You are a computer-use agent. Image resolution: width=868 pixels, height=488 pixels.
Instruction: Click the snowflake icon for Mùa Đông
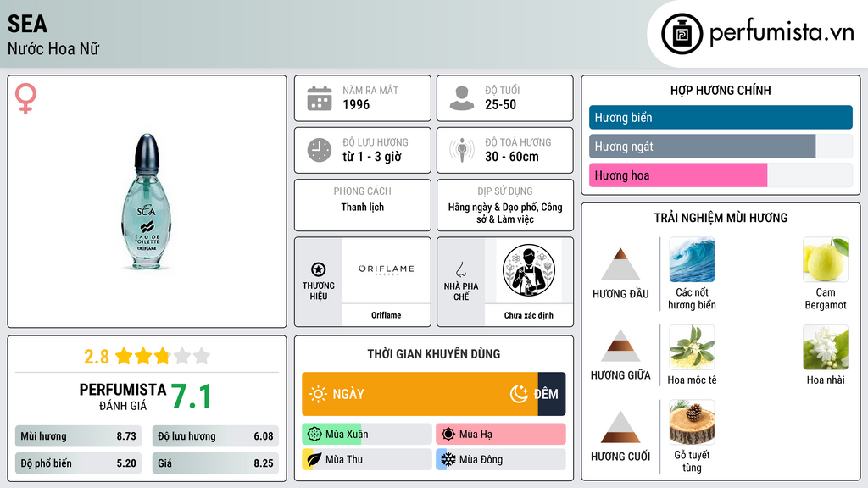(x=448, y=459)
